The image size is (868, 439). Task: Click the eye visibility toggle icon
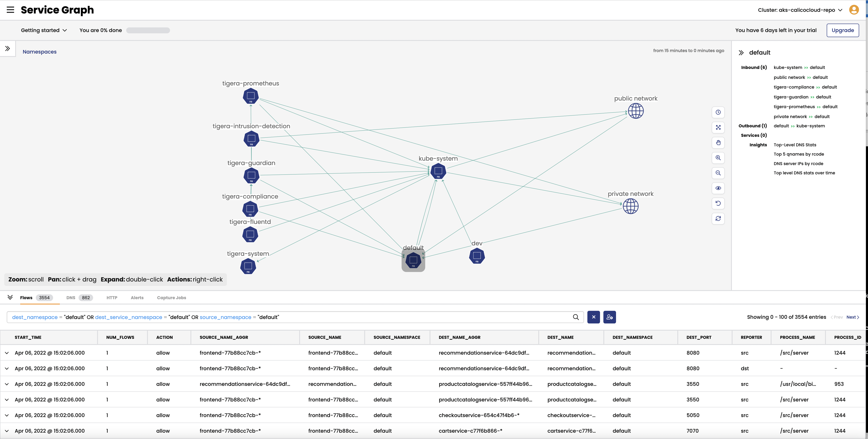coord(718,188)
